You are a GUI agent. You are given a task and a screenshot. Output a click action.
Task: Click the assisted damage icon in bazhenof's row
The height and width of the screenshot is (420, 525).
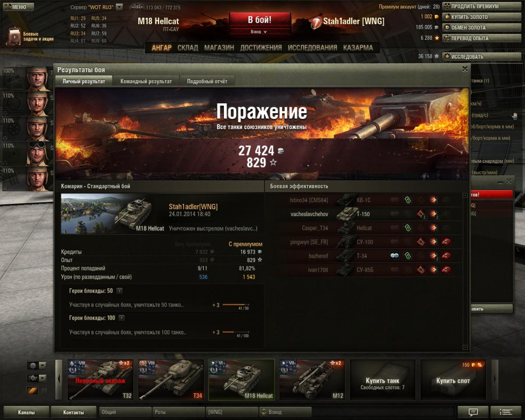395,256
